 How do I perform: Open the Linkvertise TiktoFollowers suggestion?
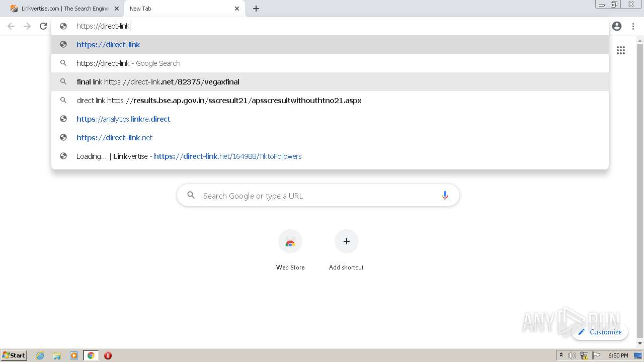330,156
